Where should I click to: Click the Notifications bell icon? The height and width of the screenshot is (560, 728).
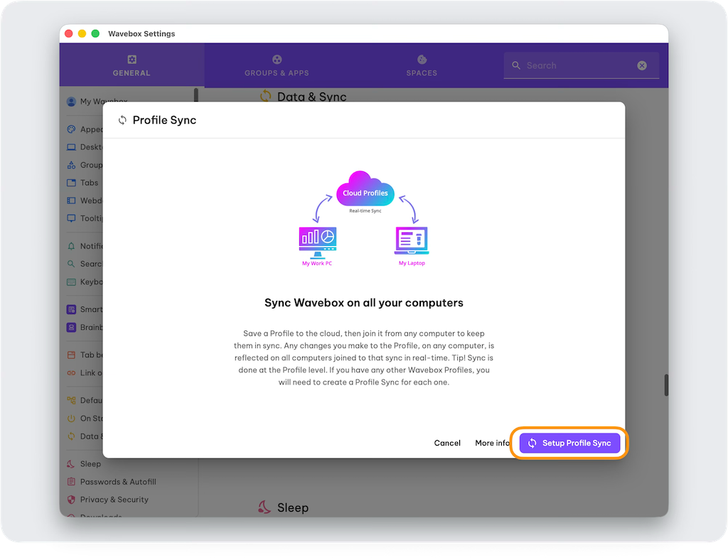pos(71,247)
